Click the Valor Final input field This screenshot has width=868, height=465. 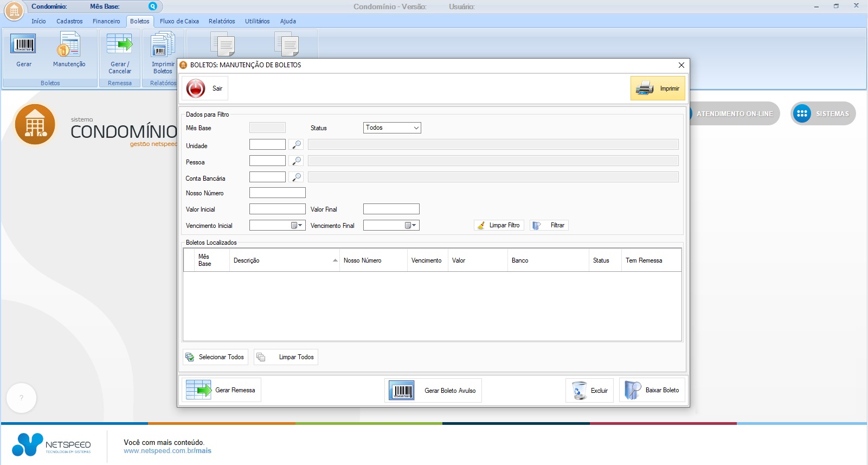pos(391,209)
